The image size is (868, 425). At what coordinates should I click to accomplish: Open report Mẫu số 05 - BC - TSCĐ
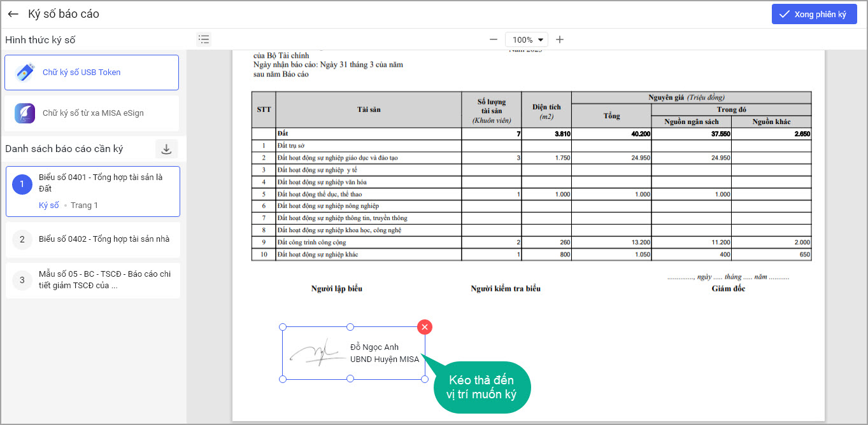click(93, 280)
